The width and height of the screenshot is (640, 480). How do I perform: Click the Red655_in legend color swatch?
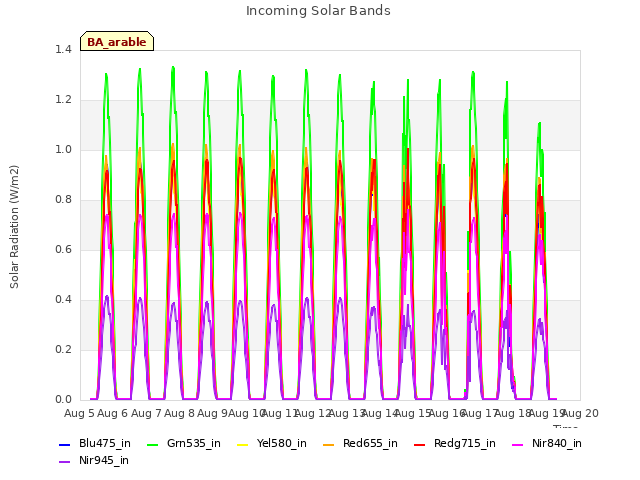(329, 444)
